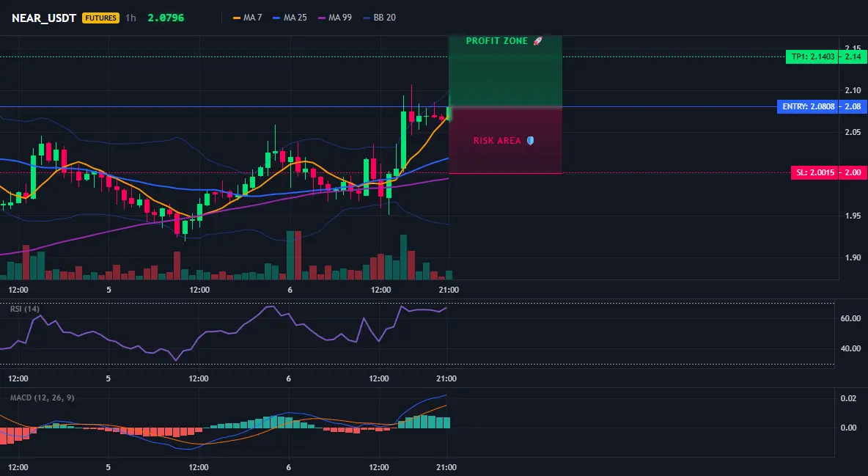Click the TP1: 2.1403 price tag
Viewport: 868px width, 476px height.
pyautogui.click(x=812, y=56)
